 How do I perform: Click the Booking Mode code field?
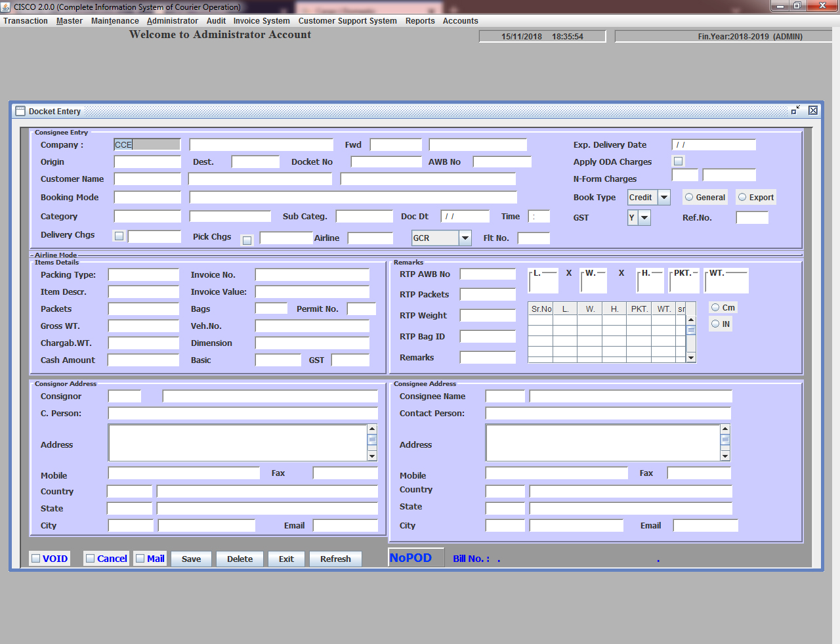coord(148,197)
